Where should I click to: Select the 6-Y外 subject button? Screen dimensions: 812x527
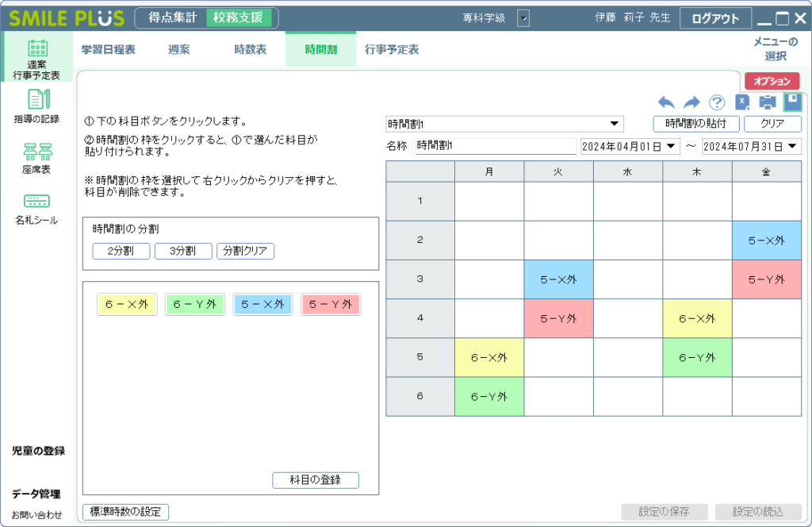(x=194, y=304)
